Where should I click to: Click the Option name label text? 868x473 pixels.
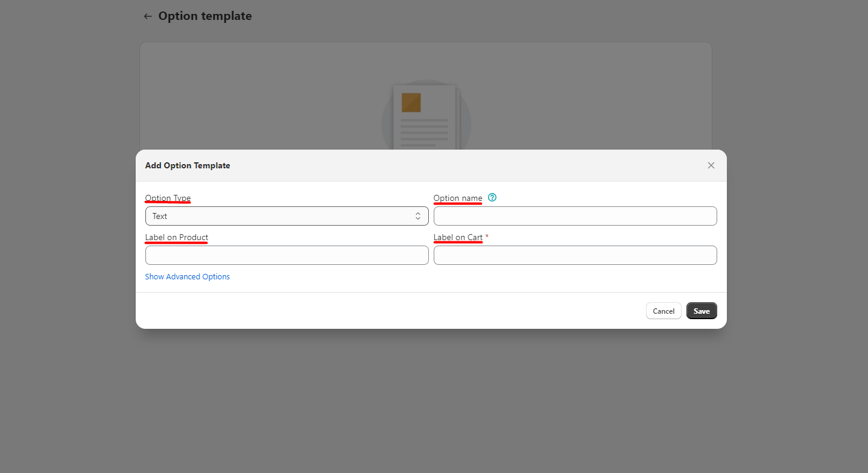[458, 198]
